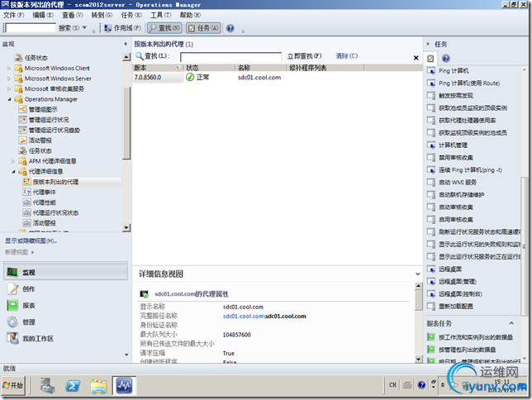The width and height of the screenshot is (532, 400).
Task: Close the find bar with X
Action: 416,58
